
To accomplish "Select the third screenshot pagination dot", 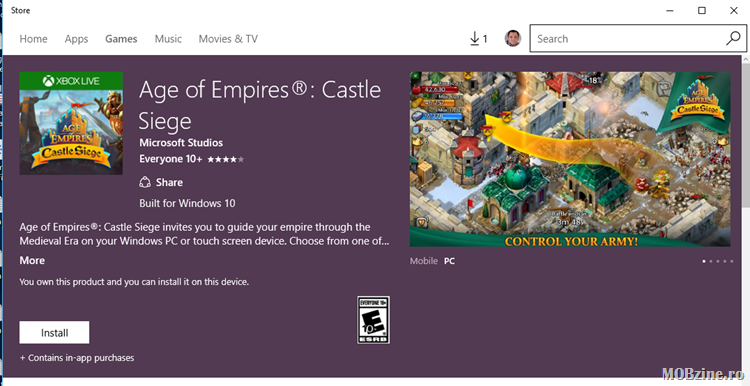I will pyautogui.click(x=717, y=261).
